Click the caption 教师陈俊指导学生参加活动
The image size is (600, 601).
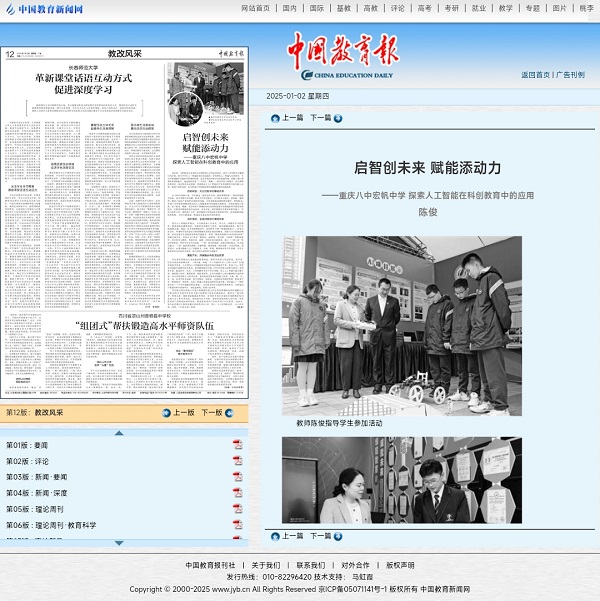339,423
